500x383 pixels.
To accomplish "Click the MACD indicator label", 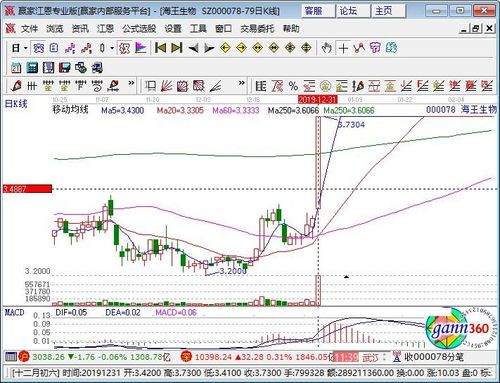I will tap(14, 313).
